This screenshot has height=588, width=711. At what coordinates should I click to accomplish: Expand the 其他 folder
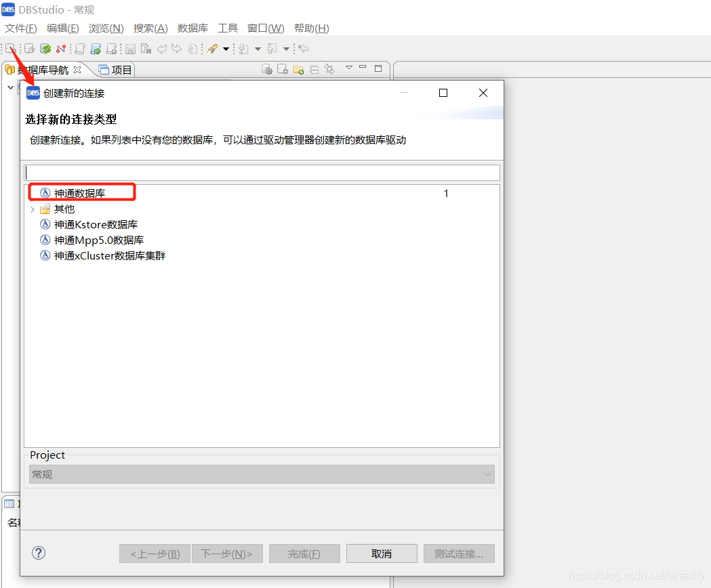33,209
